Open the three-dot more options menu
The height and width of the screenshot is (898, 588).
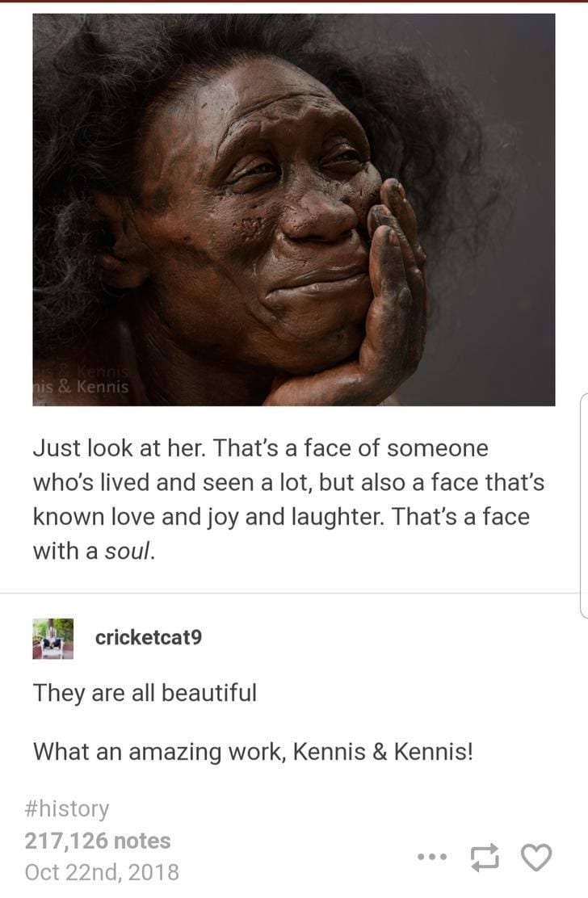click(x=432, y=858)
